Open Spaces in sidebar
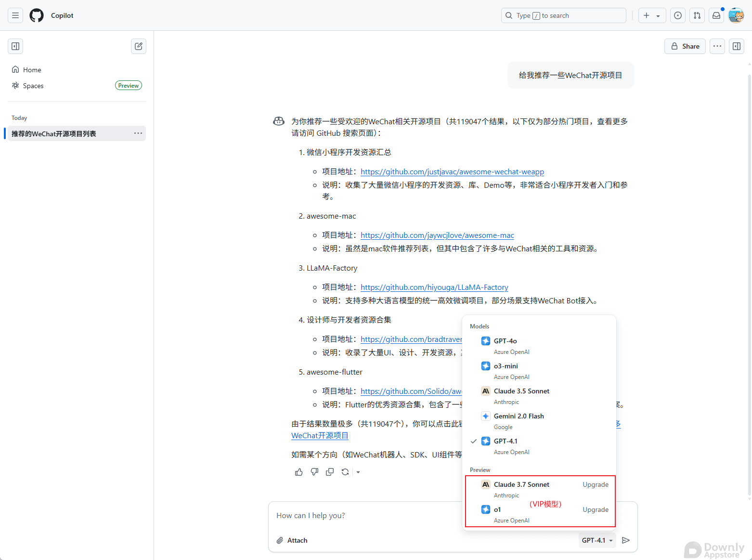Screen dimensions: 752x560 click(x=77, y=86)
